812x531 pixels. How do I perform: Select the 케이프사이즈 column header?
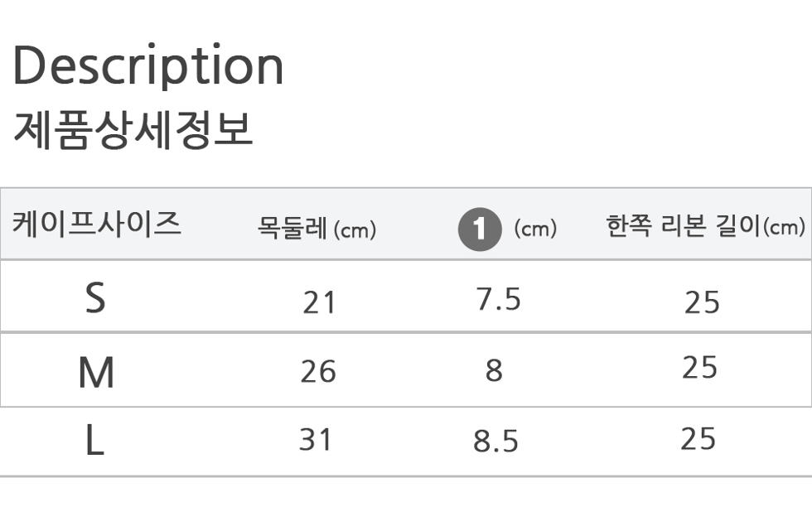pos(97,224)
